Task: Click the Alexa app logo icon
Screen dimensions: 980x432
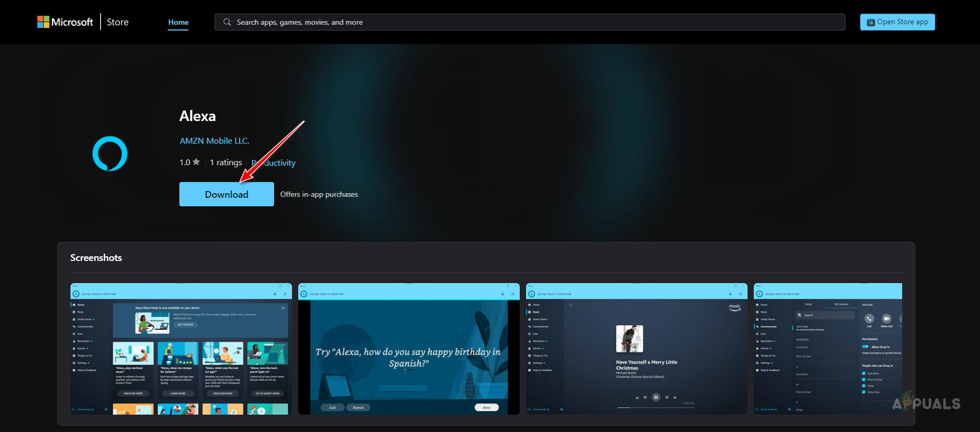Action: click(x=110, y=154)
